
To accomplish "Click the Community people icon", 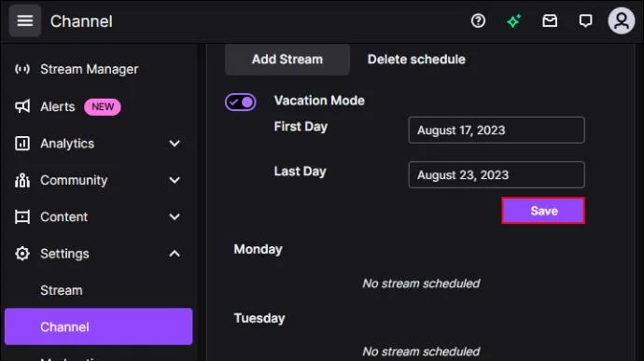I will coord(22,180).
